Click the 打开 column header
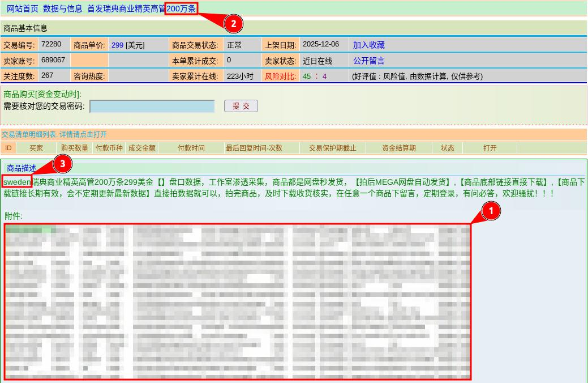 490,148
